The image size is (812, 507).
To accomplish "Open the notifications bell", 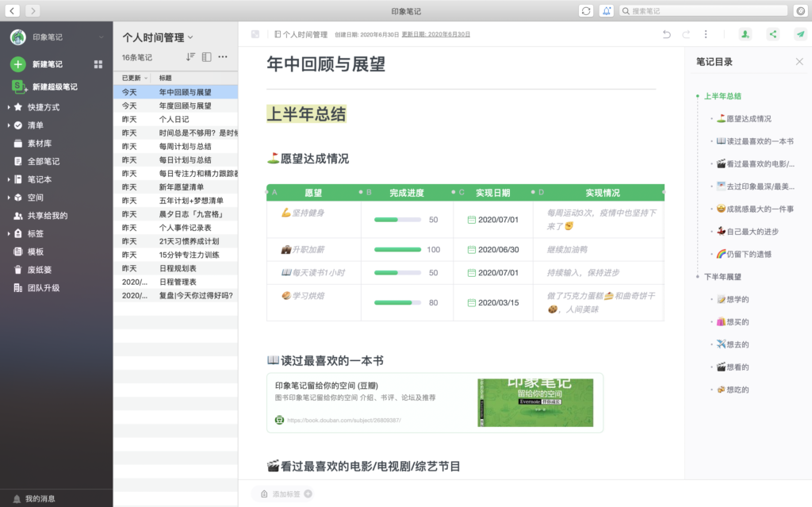I will point(607,11).
